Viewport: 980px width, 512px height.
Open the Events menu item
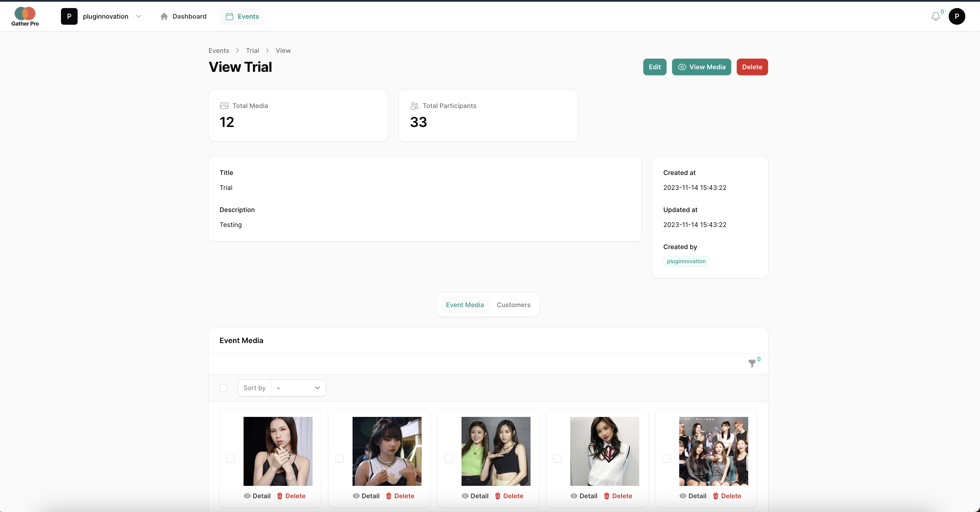coord(242,16)
